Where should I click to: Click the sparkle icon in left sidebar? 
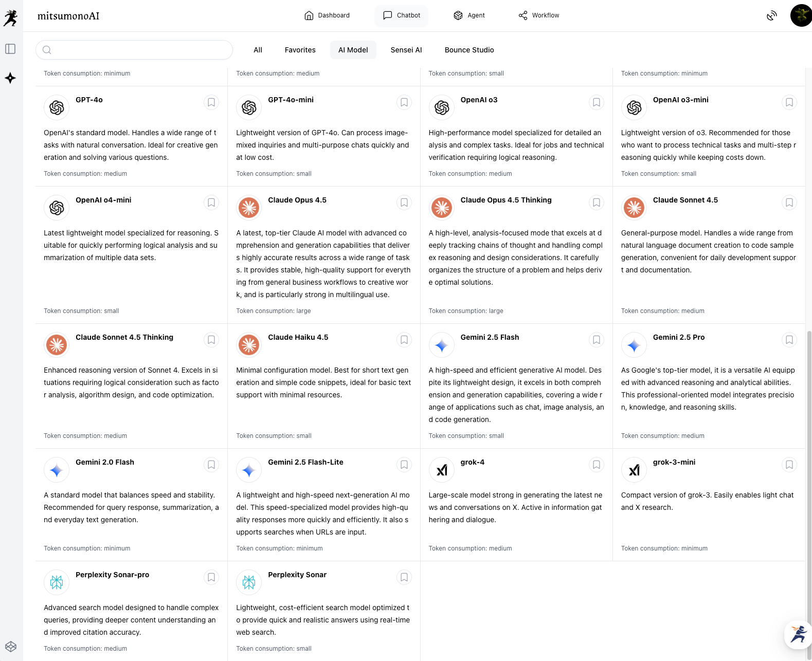[x=10, y=78]
